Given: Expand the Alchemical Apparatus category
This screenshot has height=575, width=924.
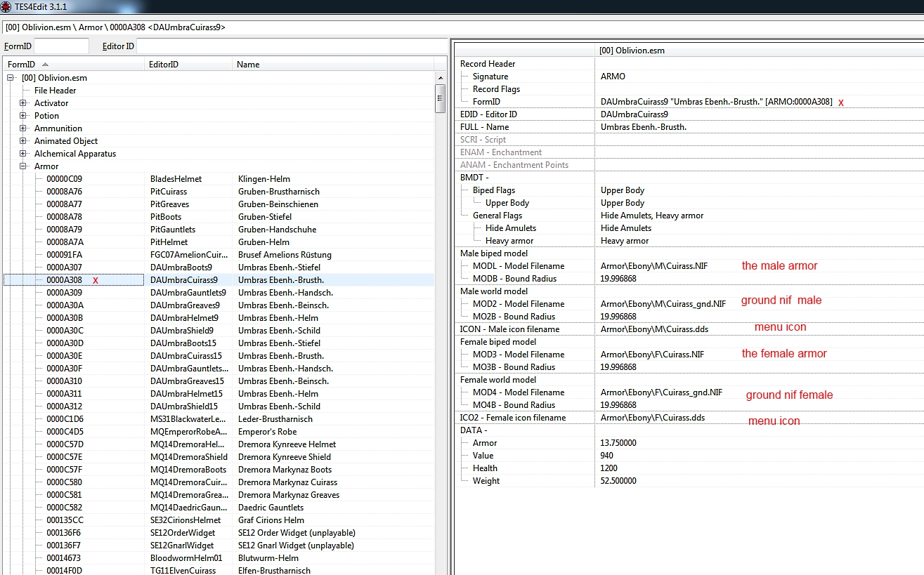Looking at the screenshot, I should (23, 154).
